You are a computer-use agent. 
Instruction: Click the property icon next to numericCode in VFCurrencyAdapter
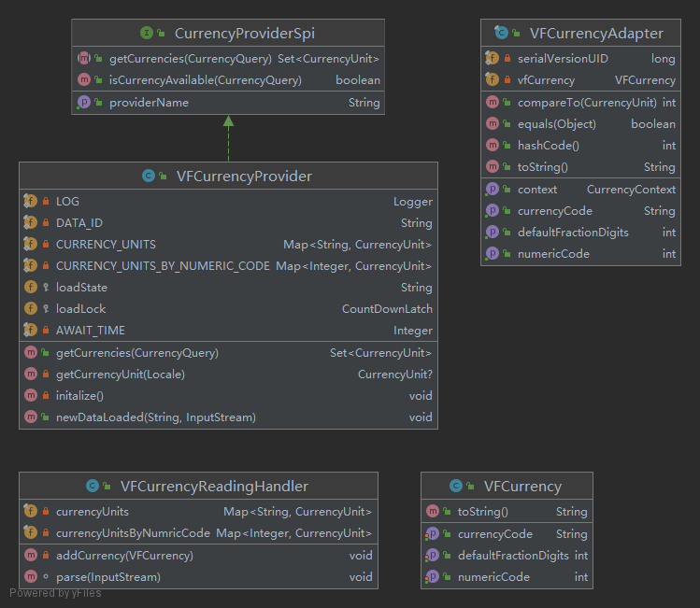(x=492, y=253)
